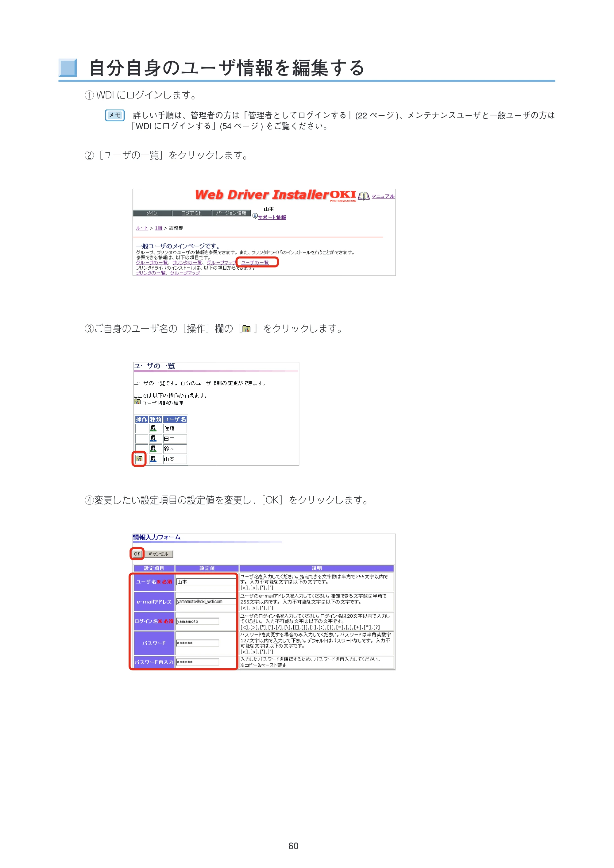Click the 種類 column header
Screen dimensions: 614x868
tap(155, 419)
